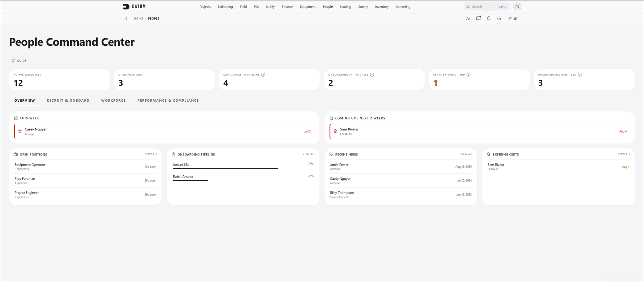This screenshot has width=644, height=282.
Task: Open the checklist tasks icon
Action: [x=468, y=19]
